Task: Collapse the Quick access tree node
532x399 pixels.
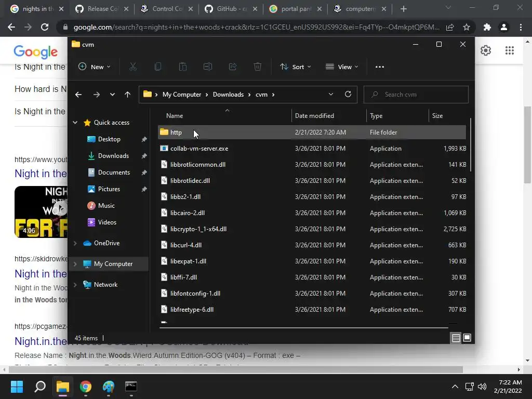Action: point(75,123)
